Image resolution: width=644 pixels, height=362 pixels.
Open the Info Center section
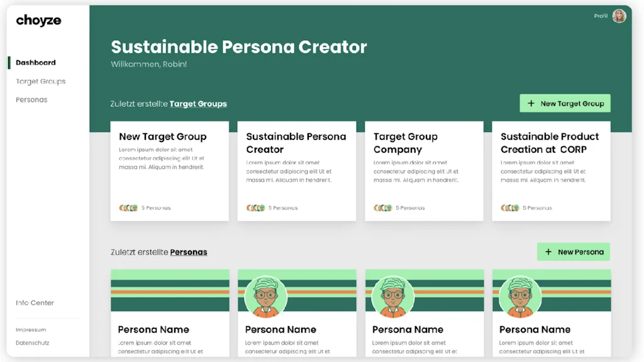[35, 302]
